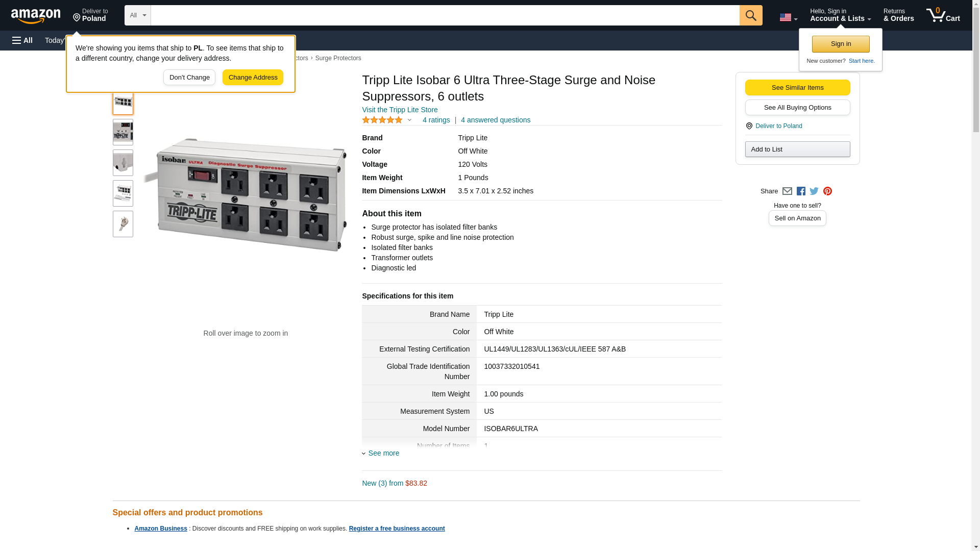Share product on Facebook
The height and width of the screenshot is (551, 980).
pyautogui.click(x=801, y=191)
